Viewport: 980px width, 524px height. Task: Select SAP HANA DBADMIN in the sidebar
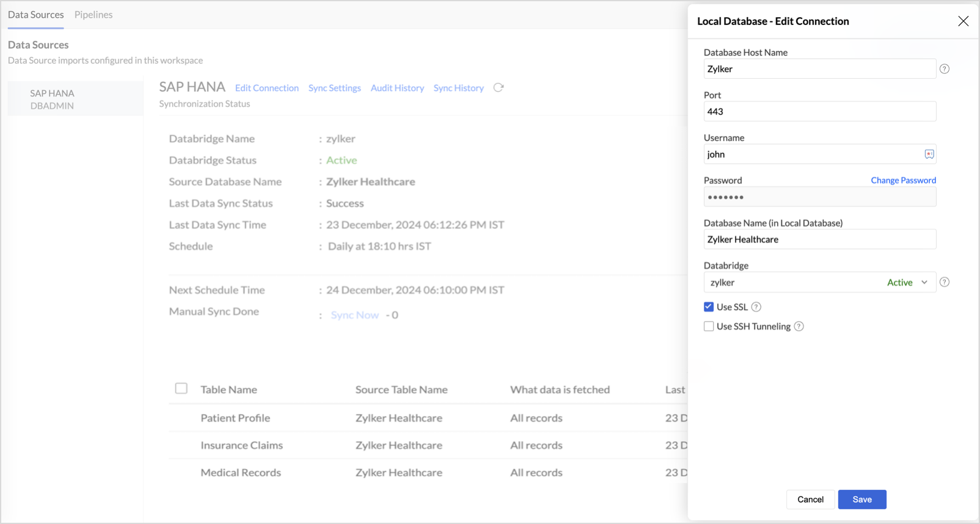(x=53, y=100)
